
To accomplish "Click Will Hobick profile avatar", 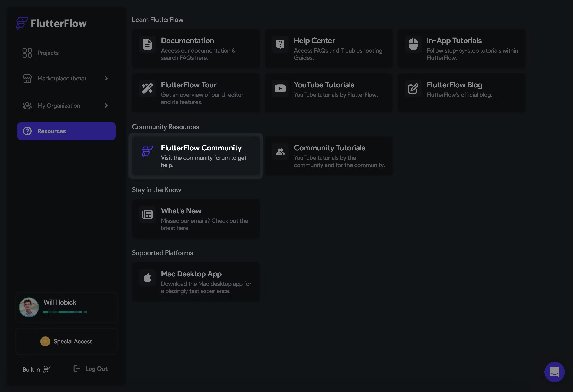I will 29,307.
